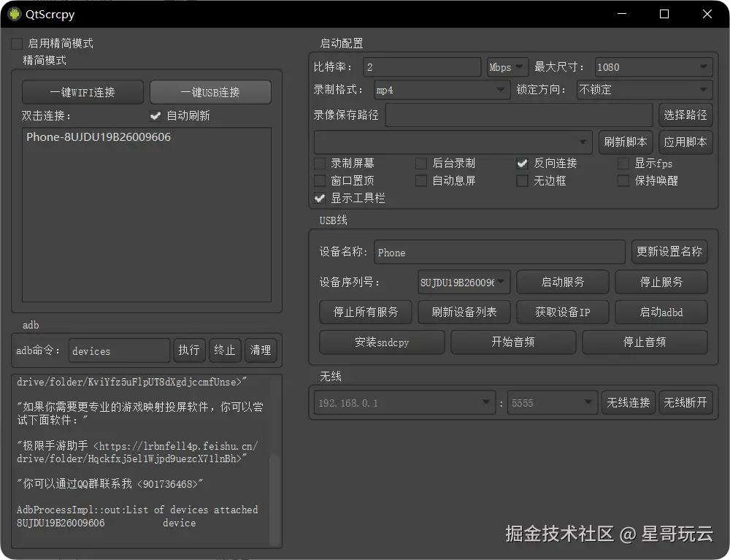Enable 窗口置顶 checkbox
730x560 pixels.
pos(320,180)
